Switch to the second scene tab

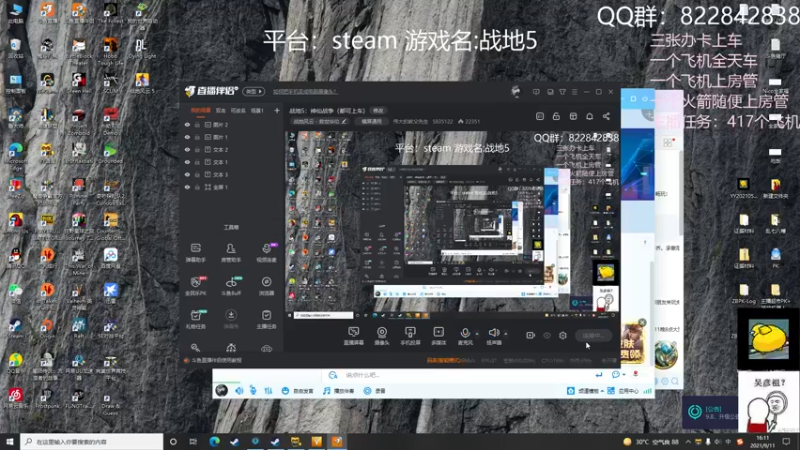point(220,110)
